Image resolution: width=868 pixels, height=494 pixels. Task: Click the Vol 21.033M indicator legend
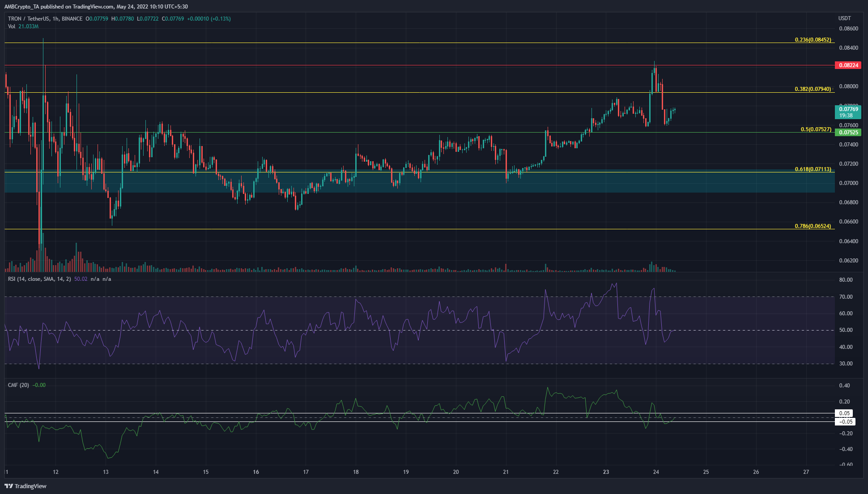click(23, 26)
